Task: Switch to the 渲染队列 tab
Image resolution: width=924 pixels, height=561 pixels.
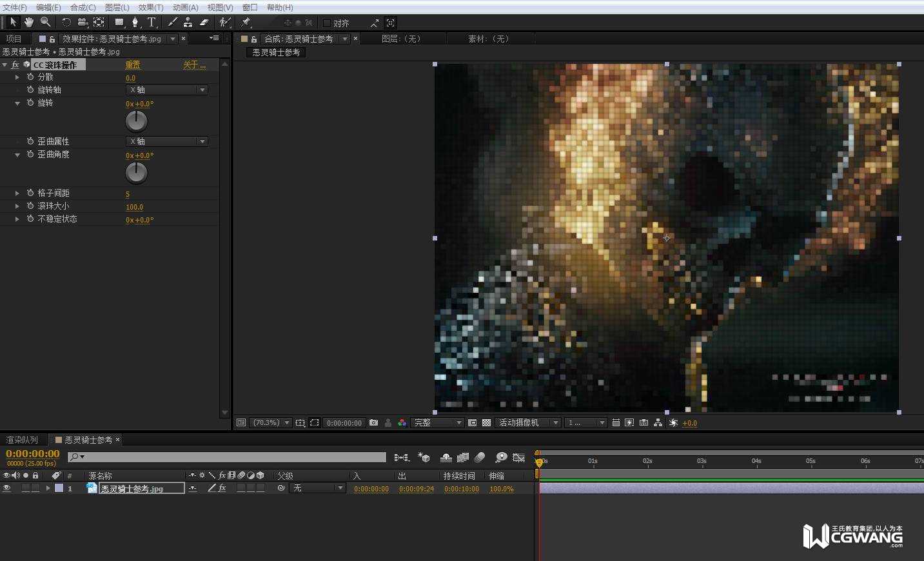Action: [22, 440]
